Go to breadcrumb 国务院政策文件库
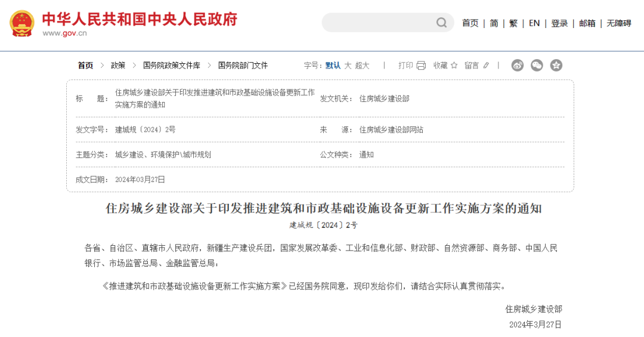The height and width of the screenshot is (337, 644). coord(172,66)
